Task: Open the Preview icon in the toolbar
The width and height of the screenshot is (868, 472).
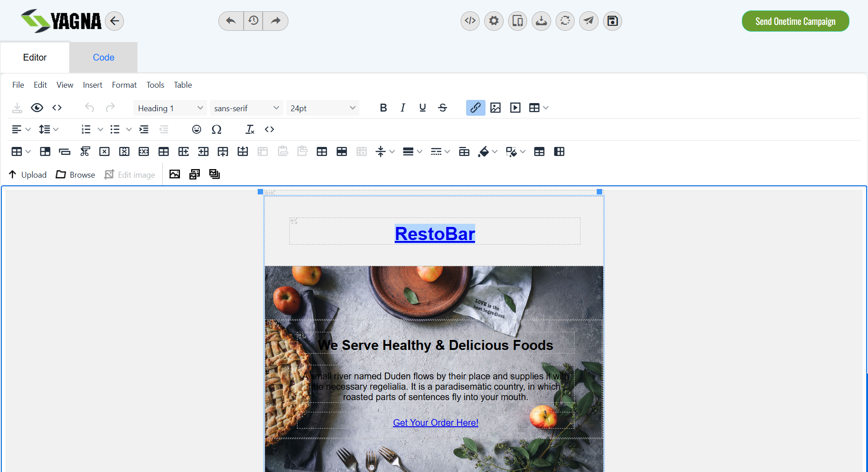Action: 37,108
